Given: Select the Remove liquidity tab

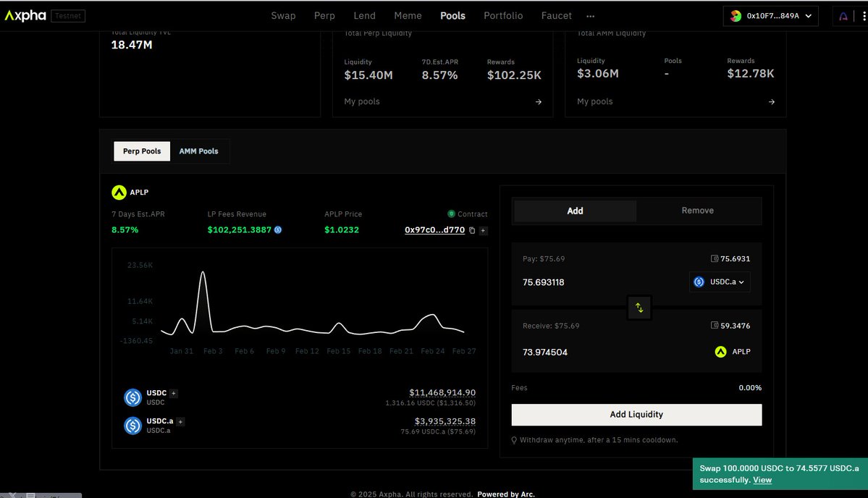Looking at the screenshot, I should click(x=697, y=211).
